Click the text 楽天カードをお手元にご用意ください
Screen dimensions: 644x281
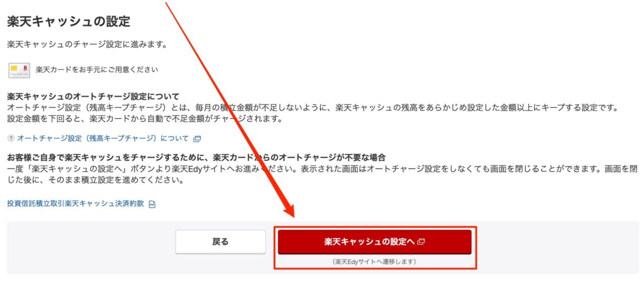point(97,70)
